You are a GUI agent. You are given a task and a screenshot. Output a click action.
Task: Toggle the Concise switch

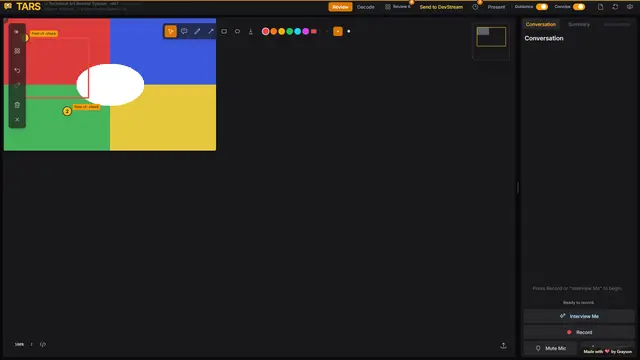(x=579, y=7)
